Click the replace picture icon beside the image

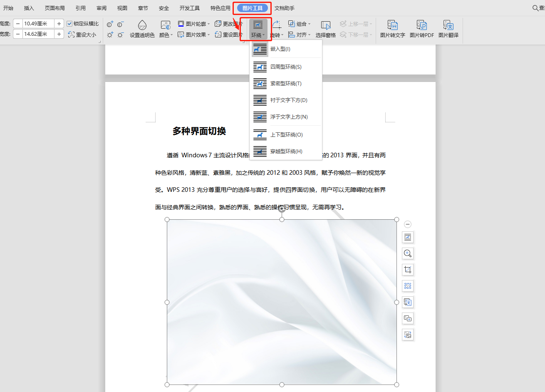pyautogui.click(x=408, y=335)
